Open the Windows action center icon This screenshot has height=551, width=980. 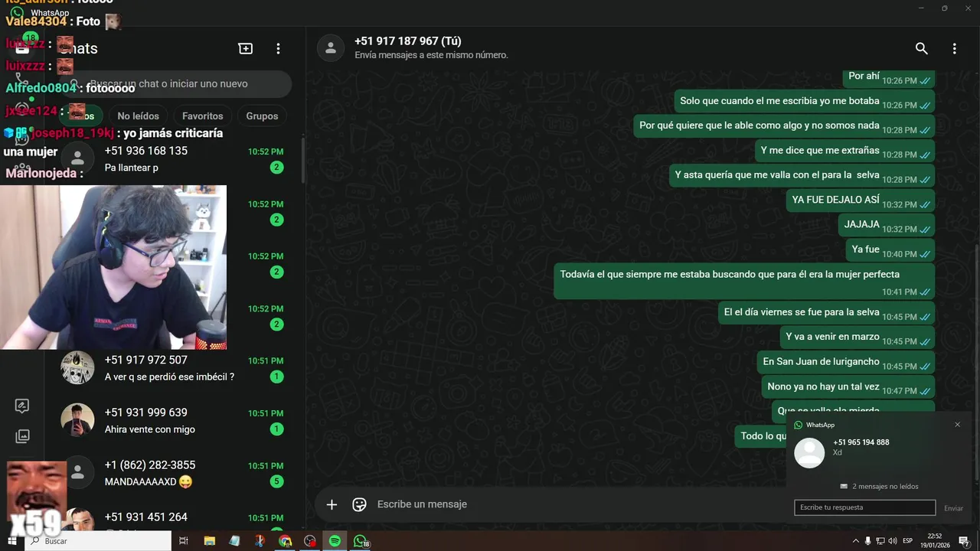click(964, 541)
